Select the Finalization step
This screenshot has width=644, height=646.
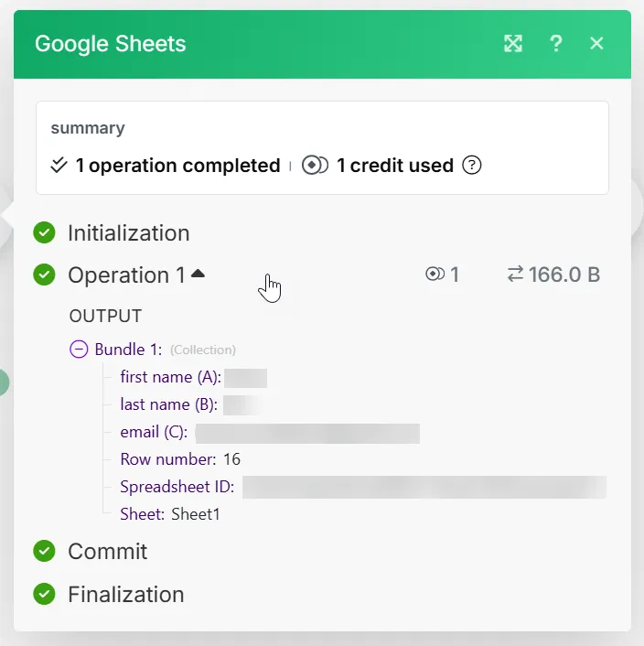pos(126,595)
